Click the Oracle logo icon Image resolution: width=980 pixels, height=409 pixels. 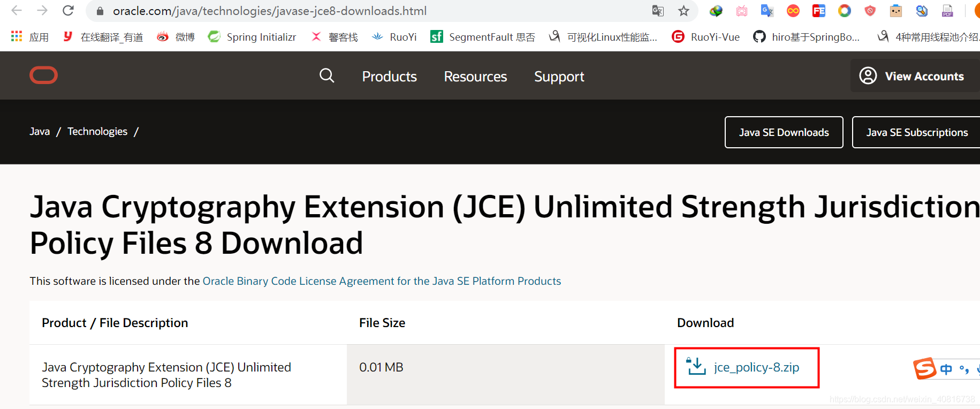coord(43,75)
